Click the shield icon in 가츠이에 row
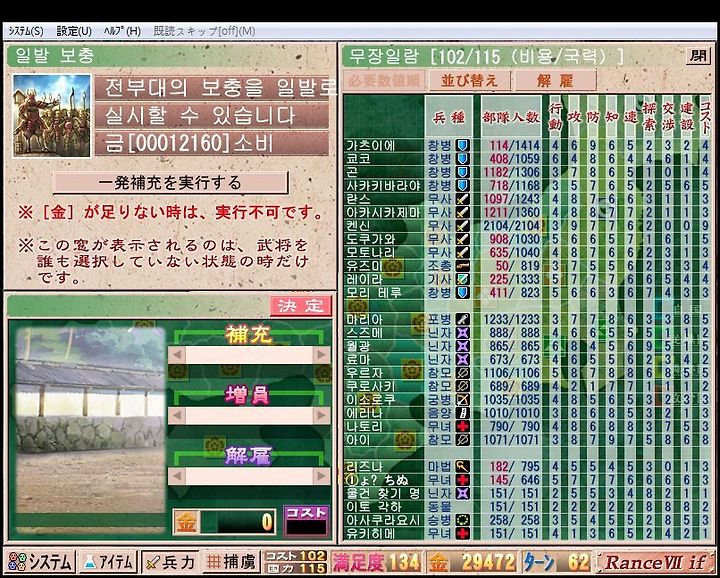The width and height of the screenshot is (720, 578). 462,146
